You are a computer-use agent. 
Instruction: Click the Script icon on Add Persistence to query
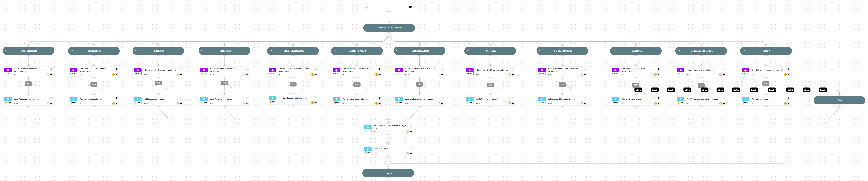204,100
